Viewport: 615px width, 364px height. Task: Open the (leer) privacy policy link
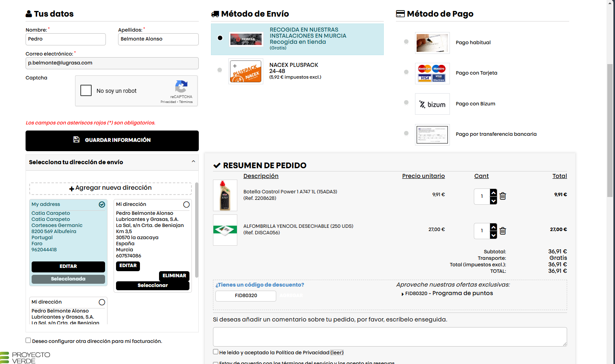click(x=337, y=353)
